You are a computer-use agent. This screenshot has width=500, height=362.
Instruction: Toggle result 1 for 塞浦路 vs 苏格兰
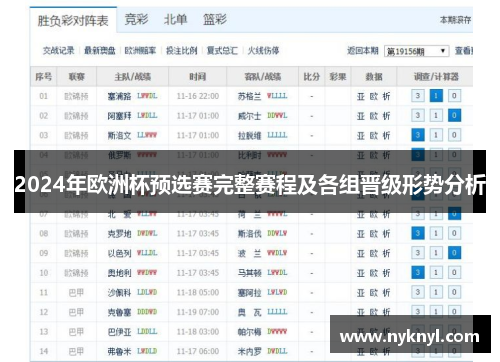[436, 96]
